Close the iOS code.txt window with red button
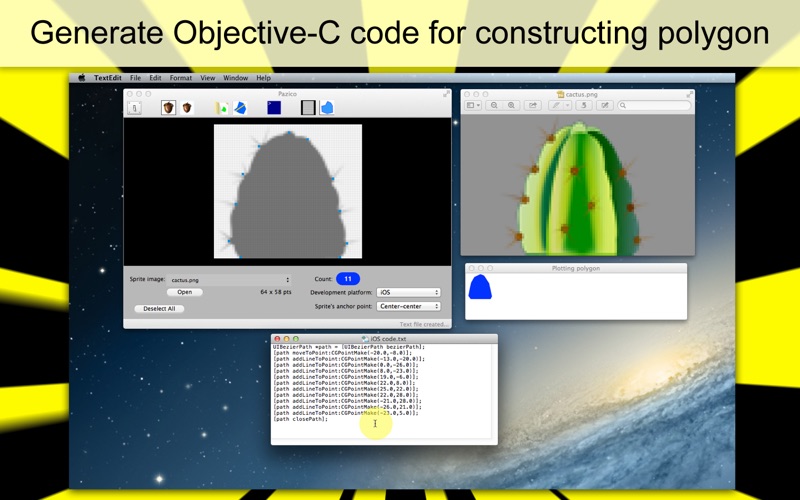This screenshot has width=800, height=500. (x=277, y=339)
